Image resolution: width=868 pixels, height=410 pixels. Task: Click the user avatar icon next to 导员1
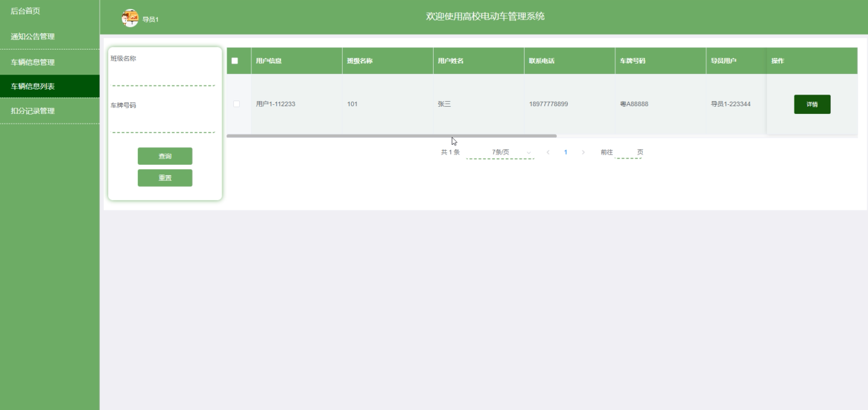130,18
